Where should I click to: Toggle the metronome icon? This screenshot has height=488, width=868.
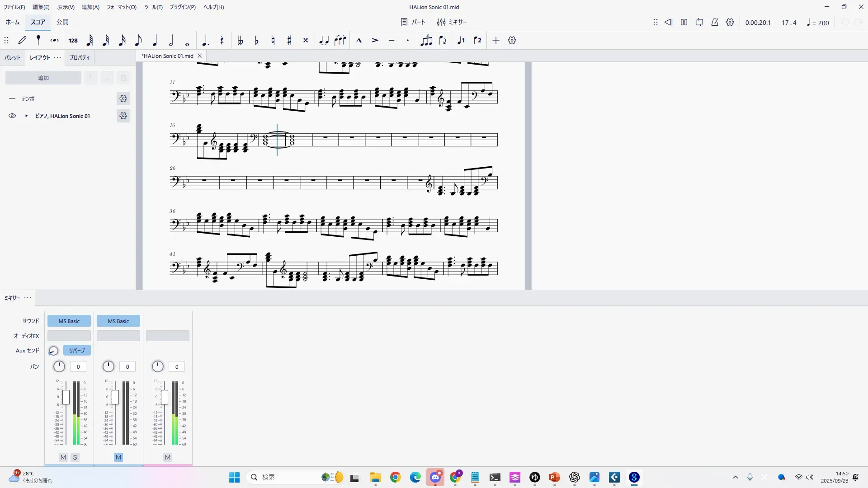(715, 22)
